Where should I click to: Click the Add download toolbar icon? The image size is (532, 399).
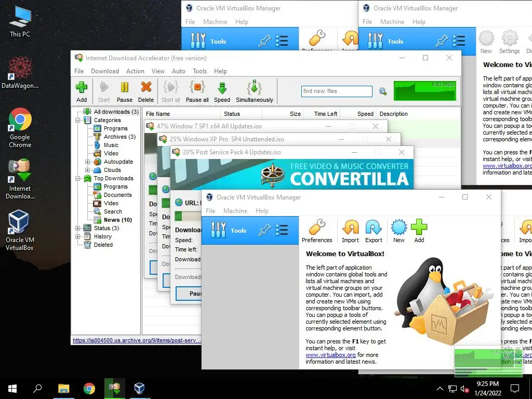point(82,91)
